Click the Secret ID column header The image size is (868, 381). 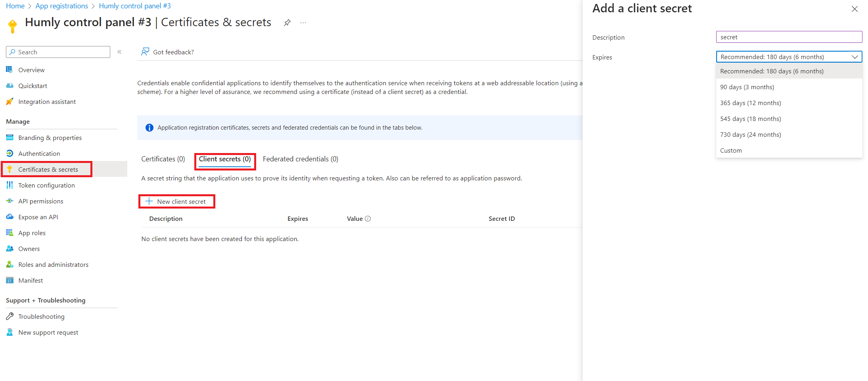tap(502, 219)
